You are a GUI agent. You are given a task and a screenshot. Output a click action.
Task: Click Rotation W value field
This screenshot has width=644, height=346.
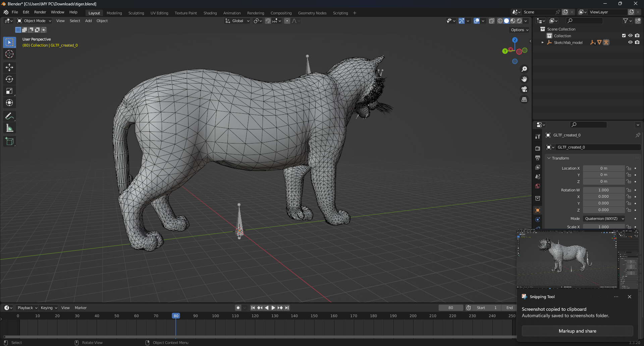[x=603, y=190]
